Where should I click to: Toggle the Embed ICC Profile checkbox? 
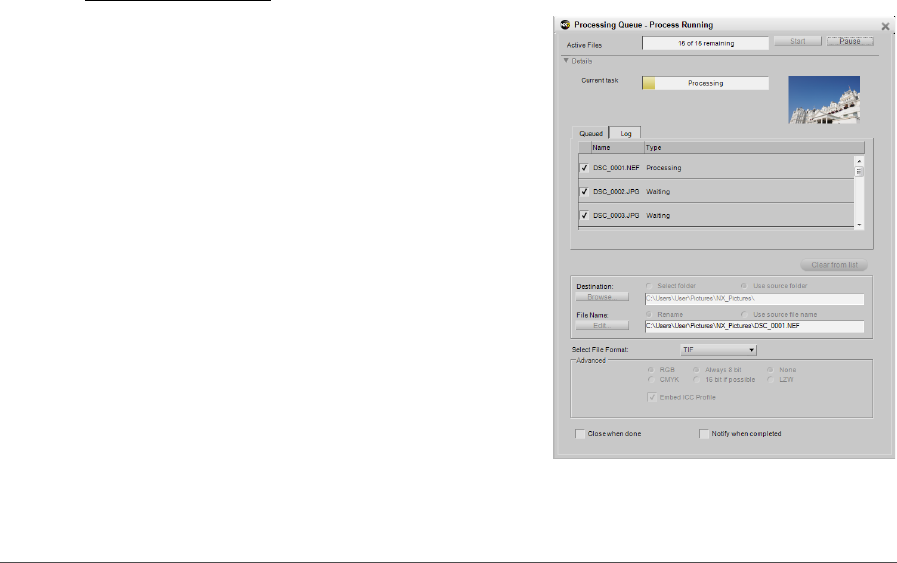[x=652, y=397]
